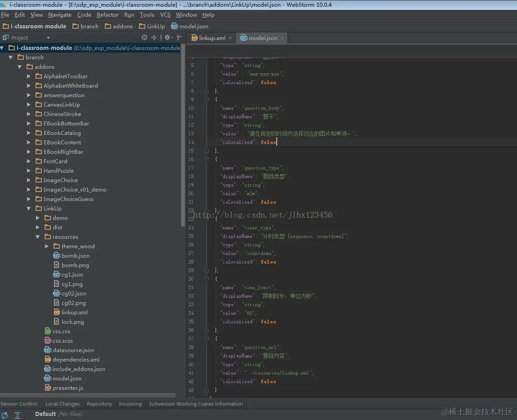
Task: Click the scroll-from-source target icon
Action: [x=144, y=38]
